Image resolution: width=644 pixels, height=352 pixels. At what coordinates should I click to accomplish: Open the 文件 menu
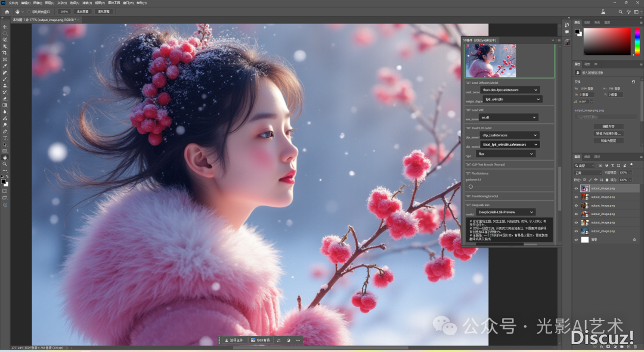coord(13,3)
